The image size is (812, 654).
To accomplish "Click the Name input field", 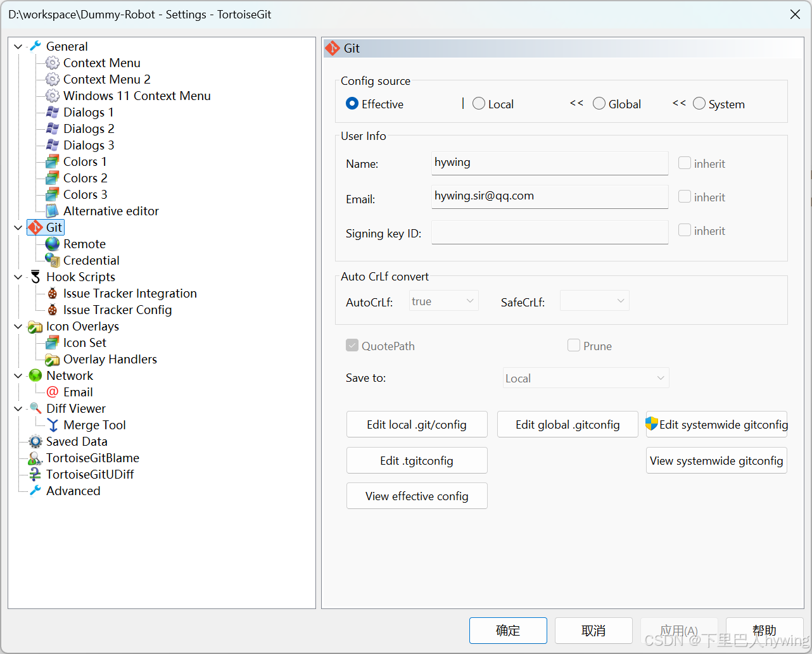I will [550, 163].
